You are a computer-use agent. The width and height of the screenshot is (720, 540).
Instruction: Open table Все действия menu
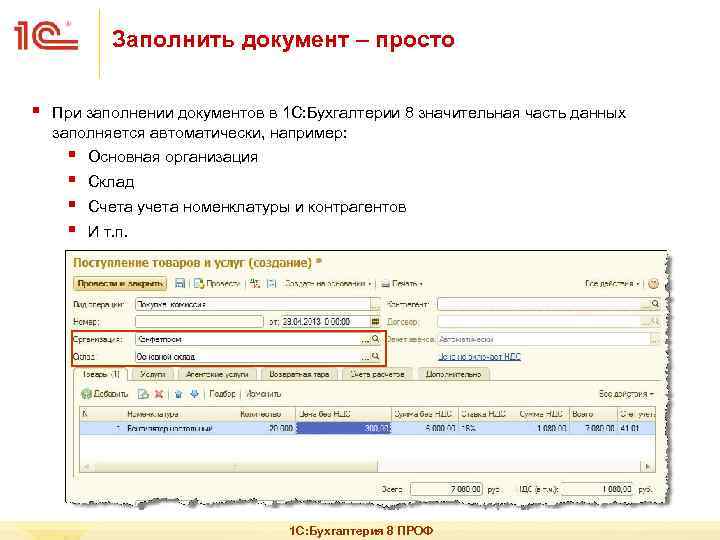[x=626, y=394]
